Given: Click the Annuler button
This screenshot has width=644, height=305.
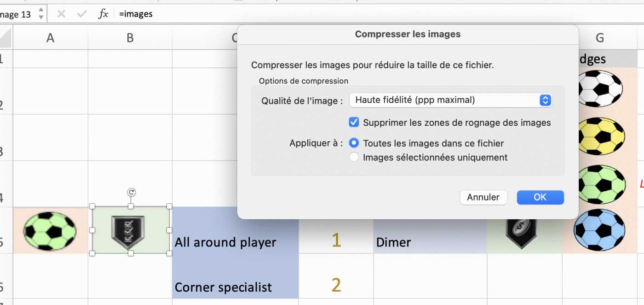Looking at the screenshot, I should pos(483,197).
